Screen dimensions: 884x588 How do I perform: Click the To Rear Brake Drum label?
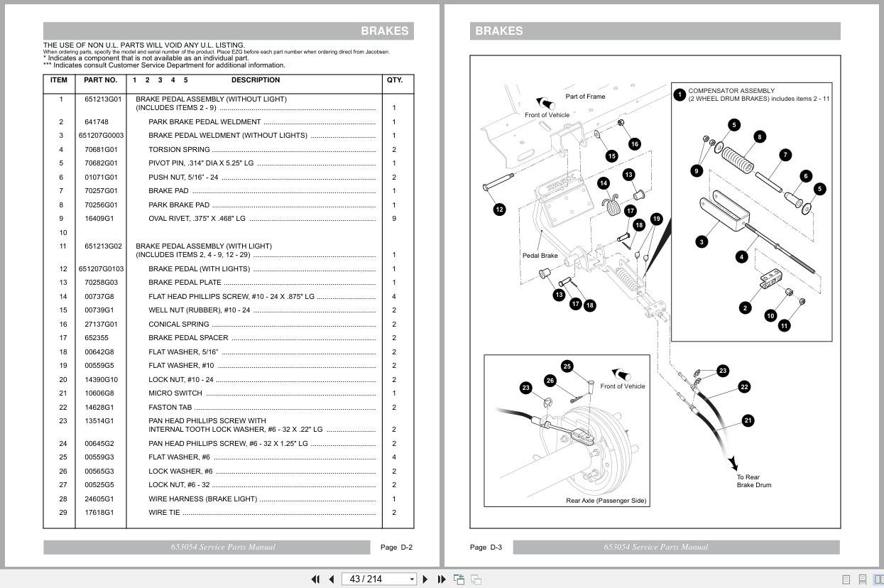tap(754, 481)
